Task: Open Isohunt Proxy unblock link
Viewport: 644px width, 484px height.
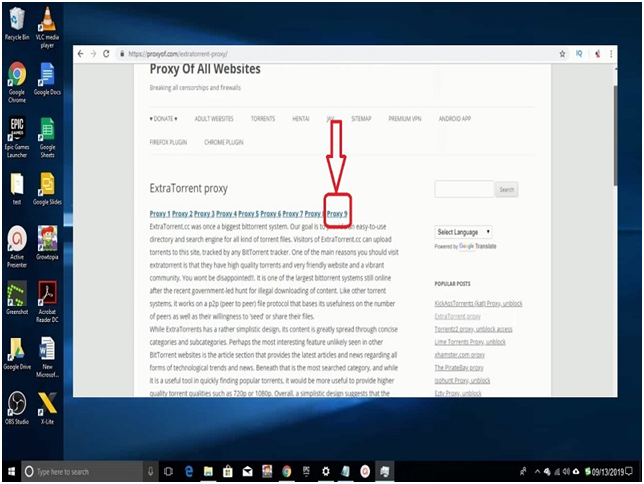Action: (462, 380)
